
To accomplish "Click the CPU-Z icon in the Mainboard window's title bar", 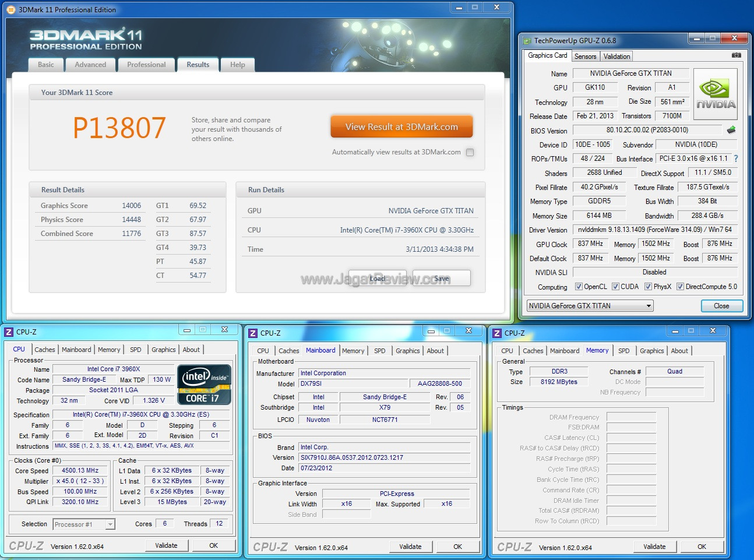I will (x=253, y=333).
